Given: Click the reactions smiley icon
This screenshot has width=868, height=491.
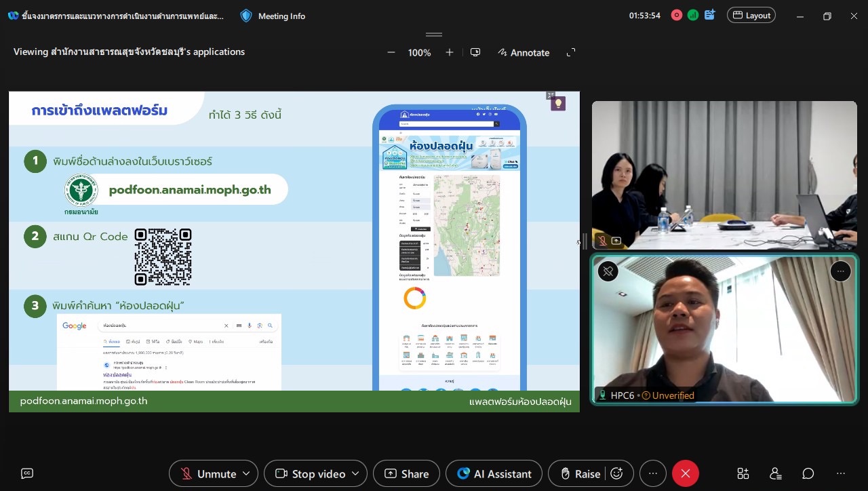Looking at the screenshot, I should [616, 473].
